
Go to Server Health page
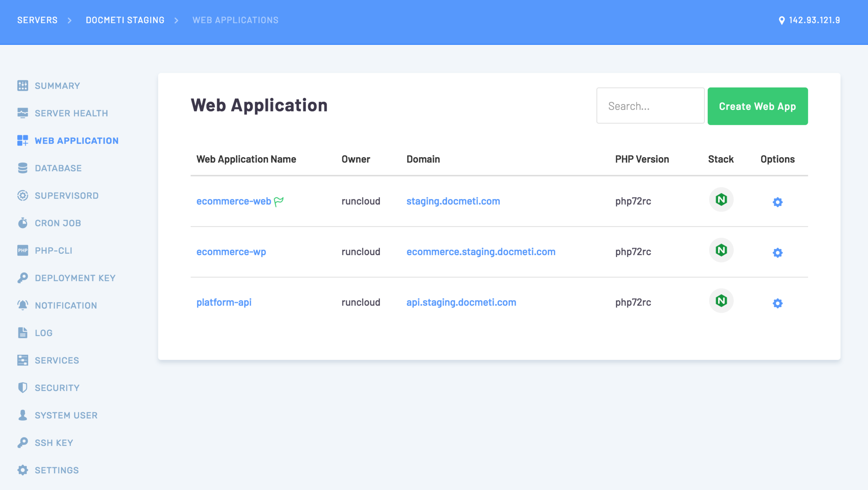71,113
